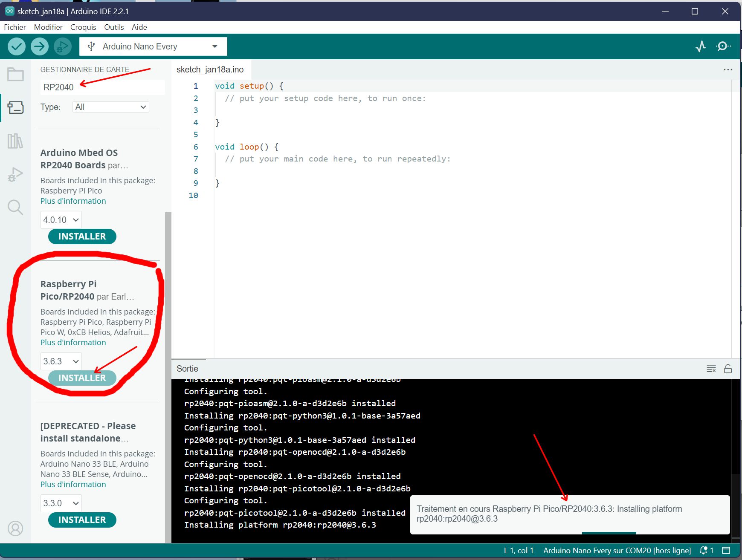Click output line 'Installing platform rp2040:rp2040@3.6.3'
The height and width of the screenshot is (560, 742).
pos(280,525)
